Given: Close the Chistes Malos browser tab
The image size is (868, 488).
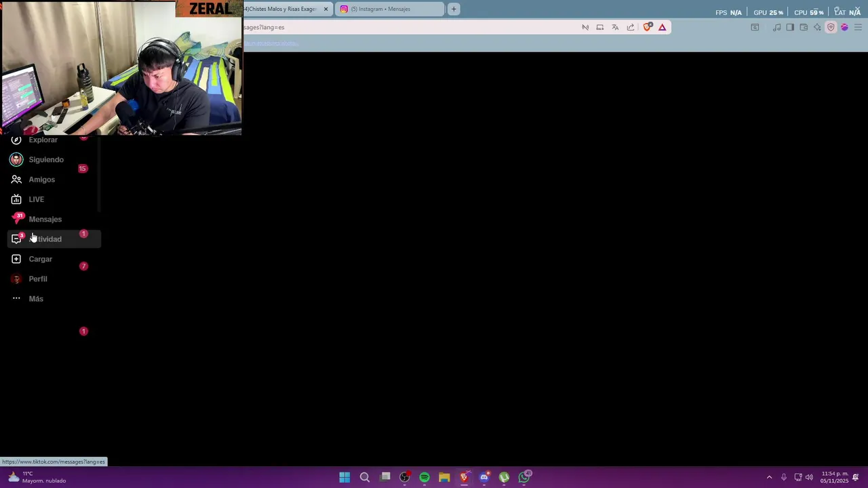Looking at the screenshot, I should (326, 9).
